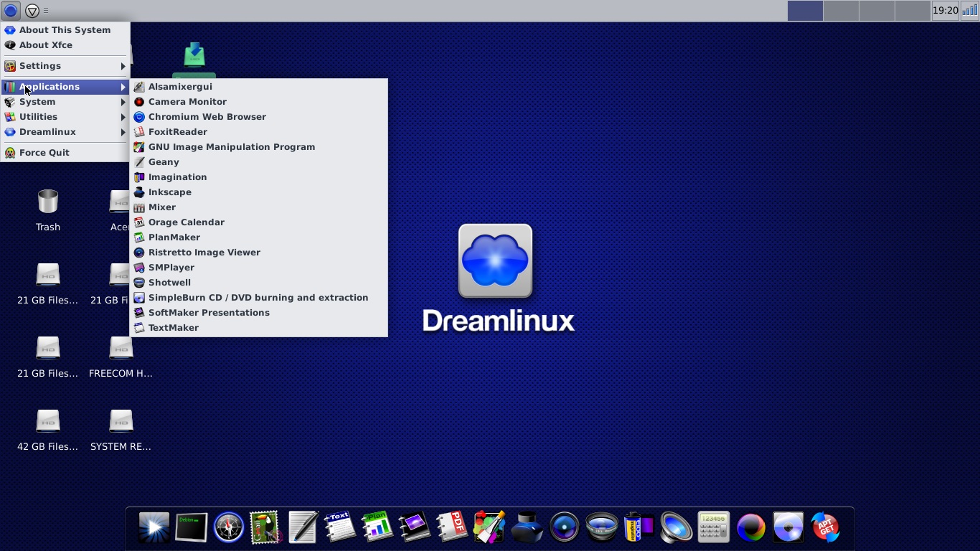Viewport: 980px width, 551px height.
Task: Choose Force Quit from the menu
Action: (65, 153)
